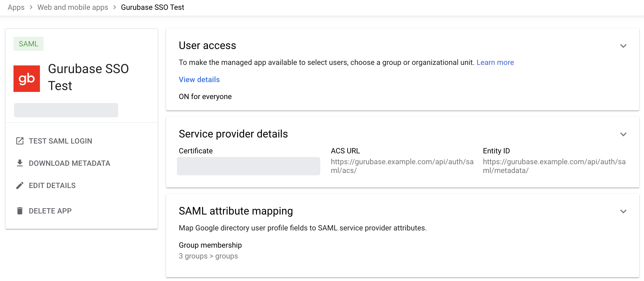Click the Entity ID label
This screenshot has width=644, height=281.
pyautogui.click(x=496, y=151)
